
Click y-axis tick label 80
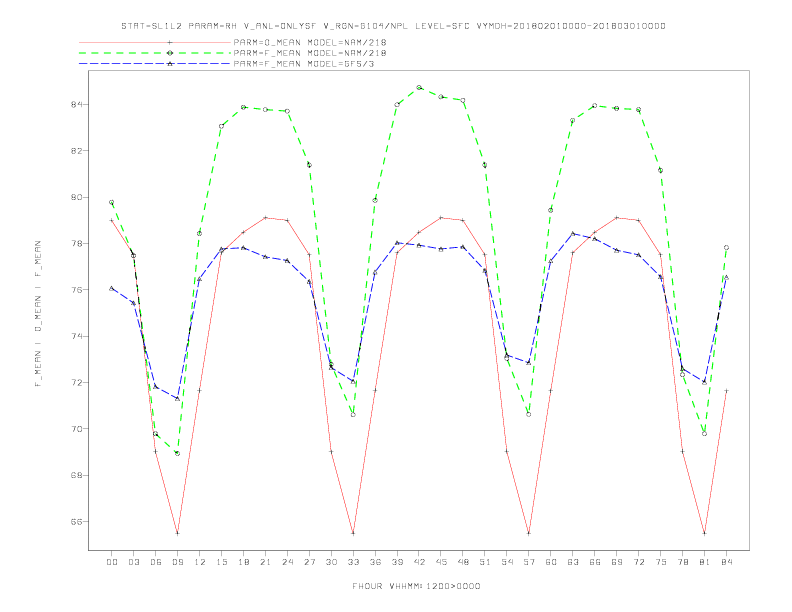tap(76, 197)
